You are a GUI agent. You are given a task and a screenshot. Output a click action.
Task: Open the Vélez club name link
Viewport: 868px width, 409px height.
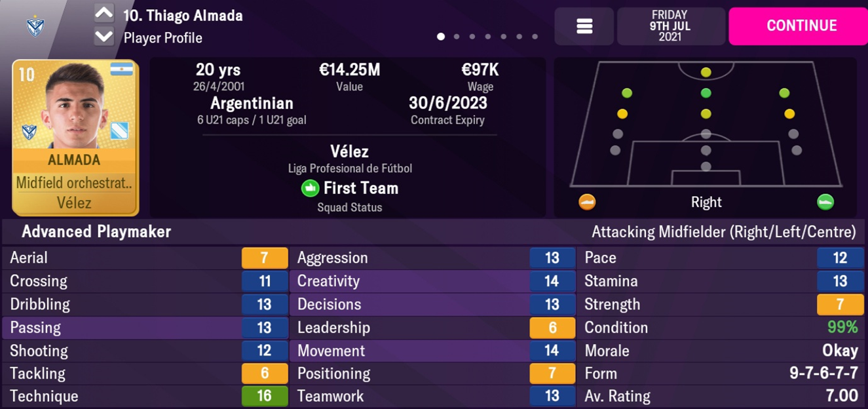click(349, 151)
